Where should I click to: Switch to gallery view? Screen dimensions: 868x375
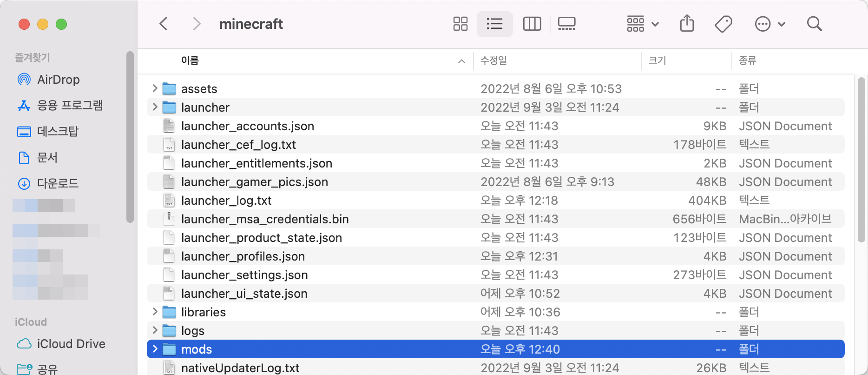point(567,24)
